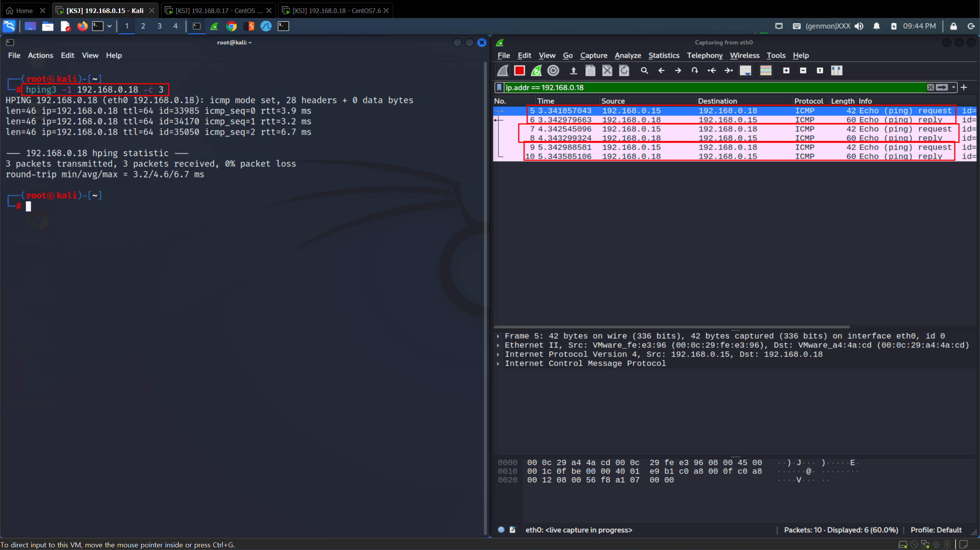Apply the display filter arrow button
The height and width of the screenshot is (550, 980).
pos(942,88)
